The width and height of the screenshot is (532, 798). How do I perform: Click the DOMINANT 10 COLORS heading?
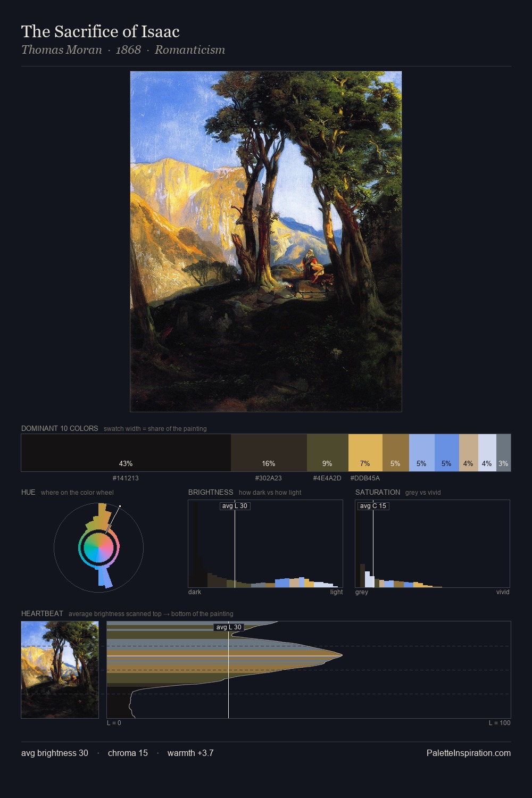(x=60, y=428)
